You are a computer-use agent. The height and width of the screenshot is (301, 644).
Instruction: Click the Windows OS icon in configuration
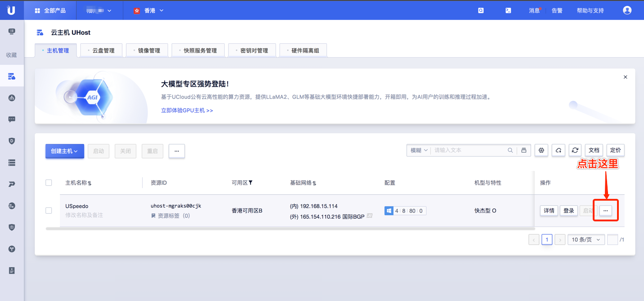click(x=389, y=211)
